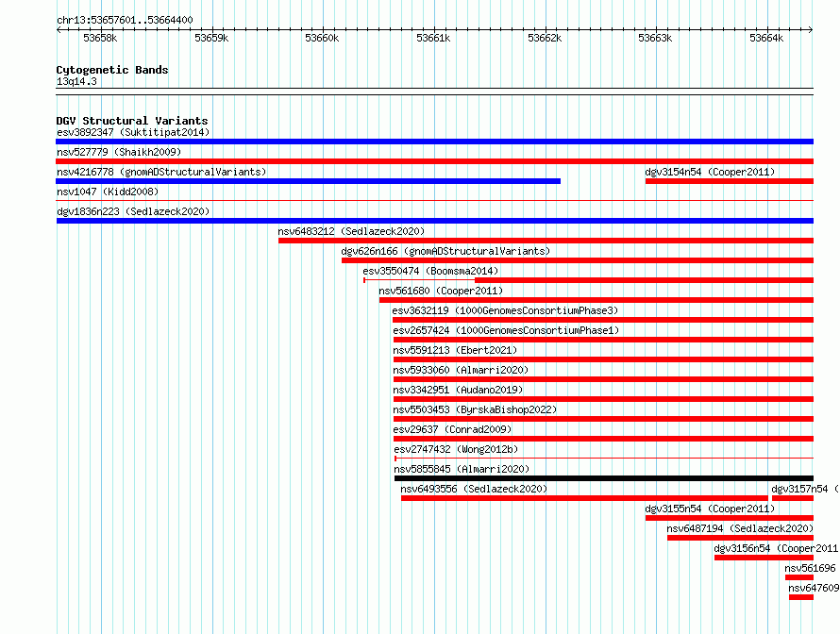Screen dimensions: 840x634
Task: Select nsv5591213 (Ebert2021) label
Action: (x=455, y=350)
